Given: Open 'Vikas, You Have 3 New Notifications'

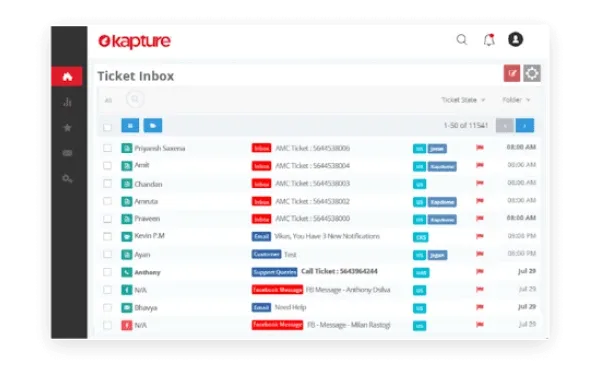Looking at the screenshot, I should point(327,236).
